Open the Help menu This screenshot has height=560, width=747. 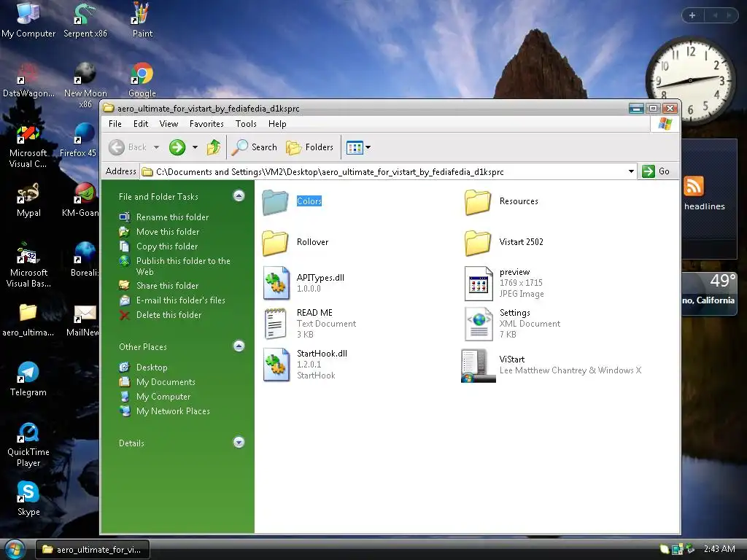[277, 124]
